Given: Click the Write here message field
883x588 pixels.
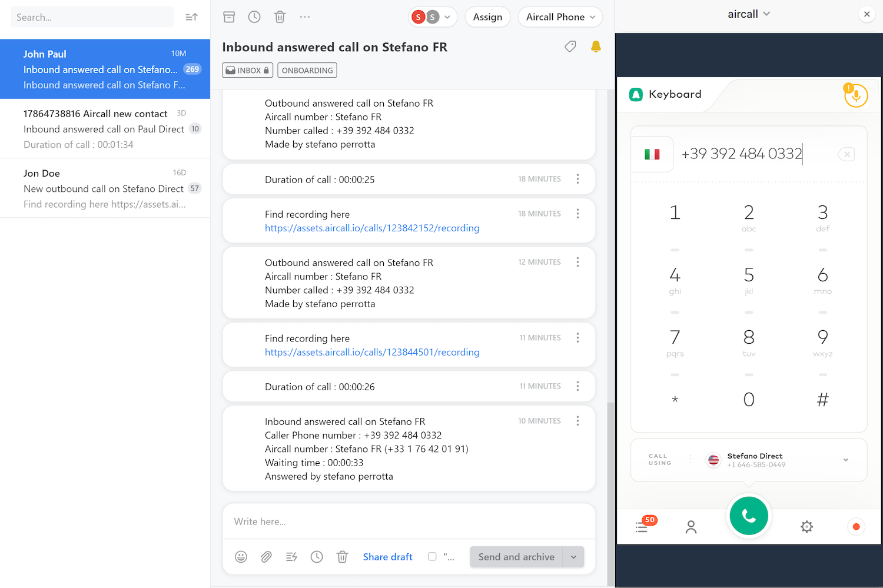Looking at the screenshot, I should [409, 521].
